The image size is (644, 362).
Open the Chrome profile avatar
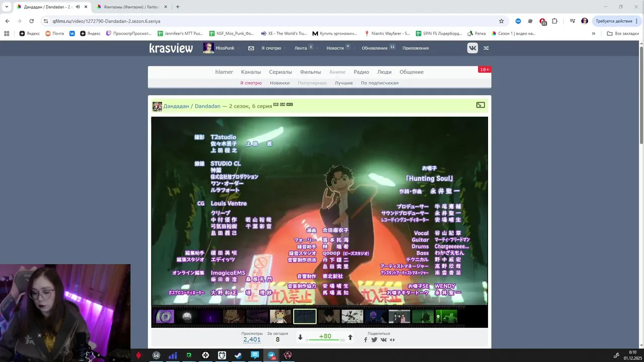(x=584, y=21)
